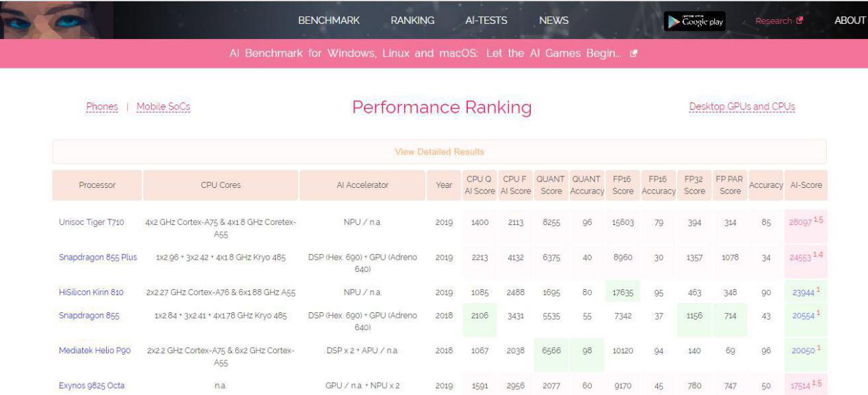Switch to the Phones ranking tab
The width and height of the screenshot is (868, 395).
102,107
